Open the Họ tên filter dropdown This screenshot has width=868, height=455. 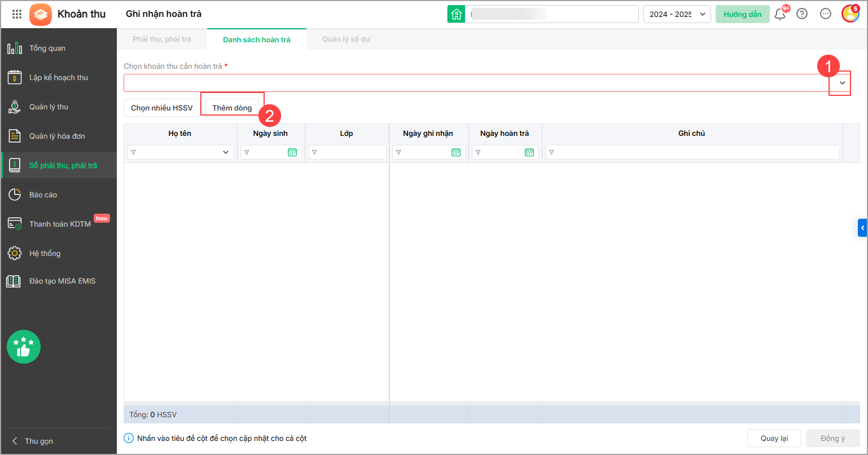(226, 152)
